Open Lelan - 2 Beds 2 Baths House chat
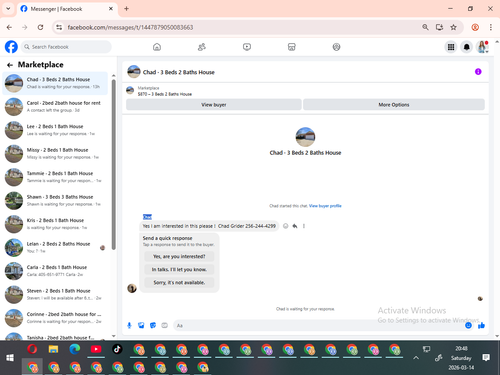The height and width of the screenshot is (375, 500). pos(55,248)
